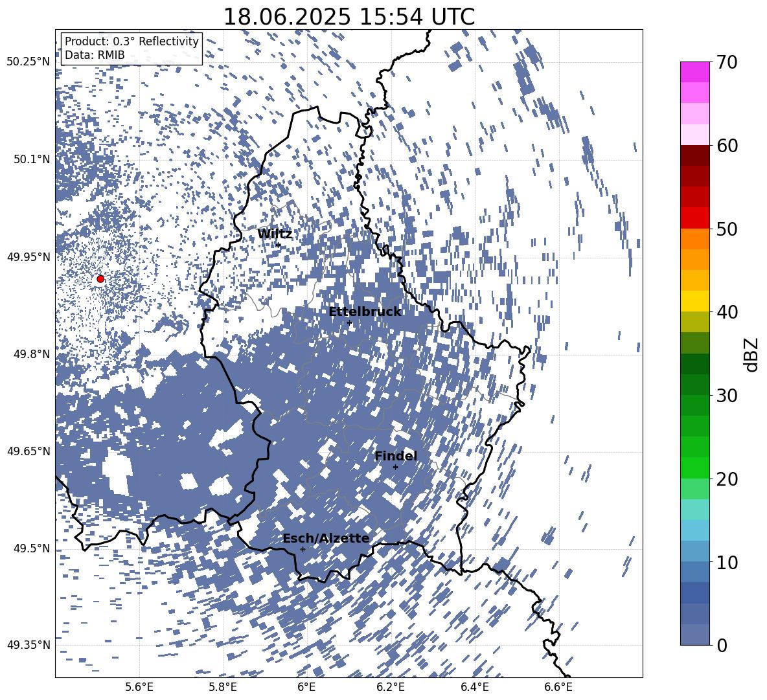The width and height of the screenshot is (767, 700).
Task: Click the 70 colorbar tick label
Action: click(x=727, y=62)
